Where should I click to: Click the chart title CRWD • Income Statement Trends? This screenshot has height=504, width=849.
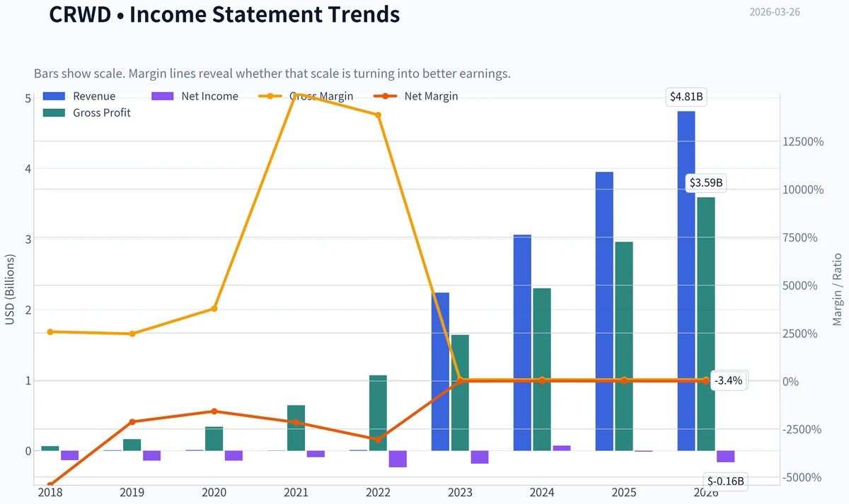pyautogui.click(x=224, y=14)
